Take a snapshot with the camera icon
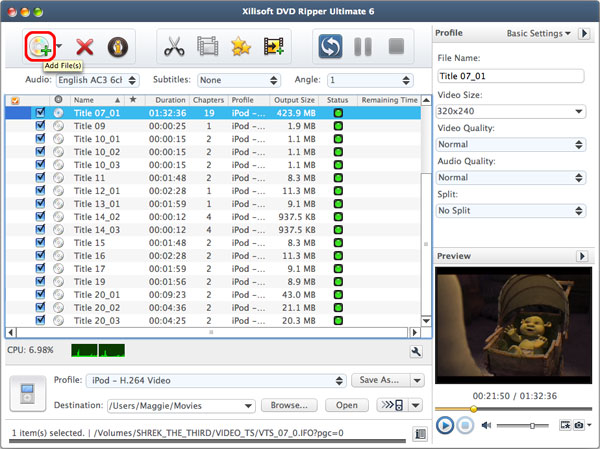 579,425
